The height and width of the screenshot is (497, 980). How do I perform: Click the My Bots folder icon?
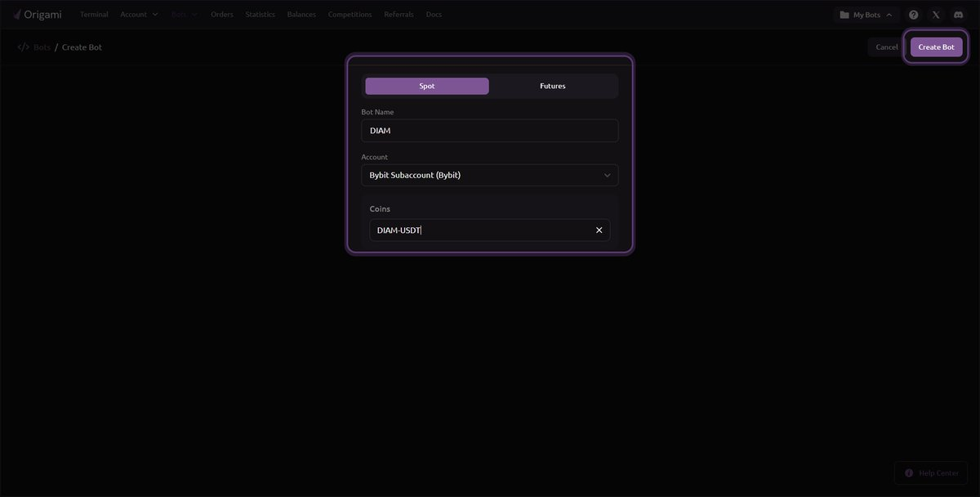(844, 15)
